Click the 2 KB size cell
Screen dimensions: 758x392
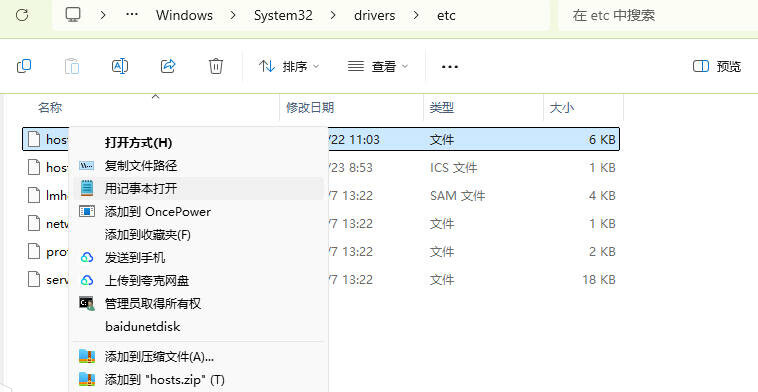coord(602,252)
